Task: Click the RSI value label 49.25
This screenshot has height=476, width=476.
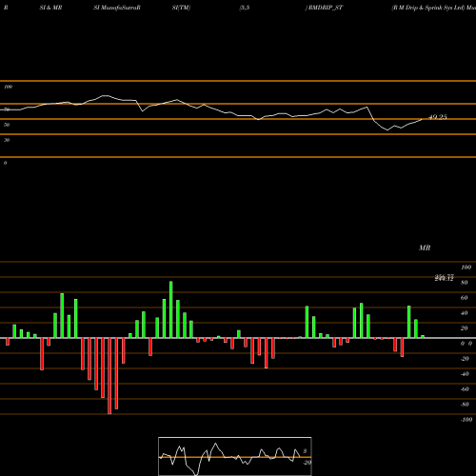Action: click(x=438, y=117)
